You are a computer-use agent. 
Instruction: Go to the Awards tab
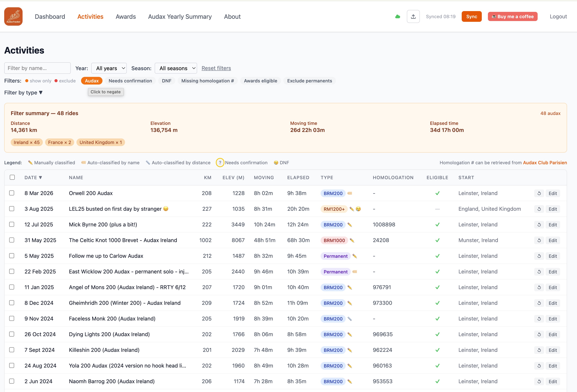tap(126, 17)
